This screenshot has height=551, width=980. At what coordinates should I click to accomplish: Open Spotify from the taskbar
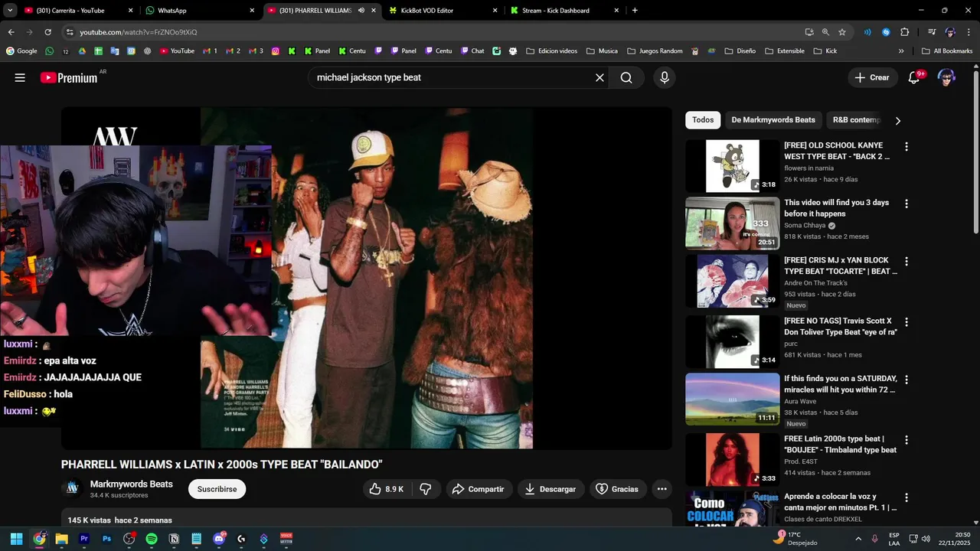pyautogui.click(x=152, y=539)
